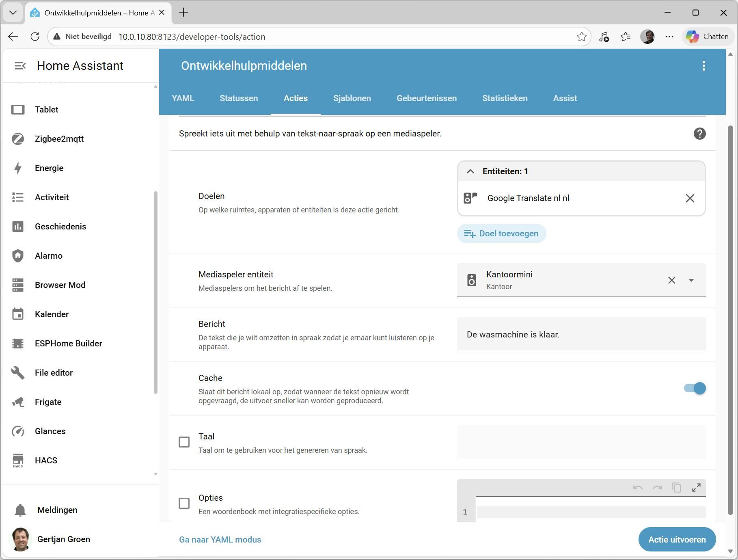Open the Kantoormini media player dropdown

[691, 280]
